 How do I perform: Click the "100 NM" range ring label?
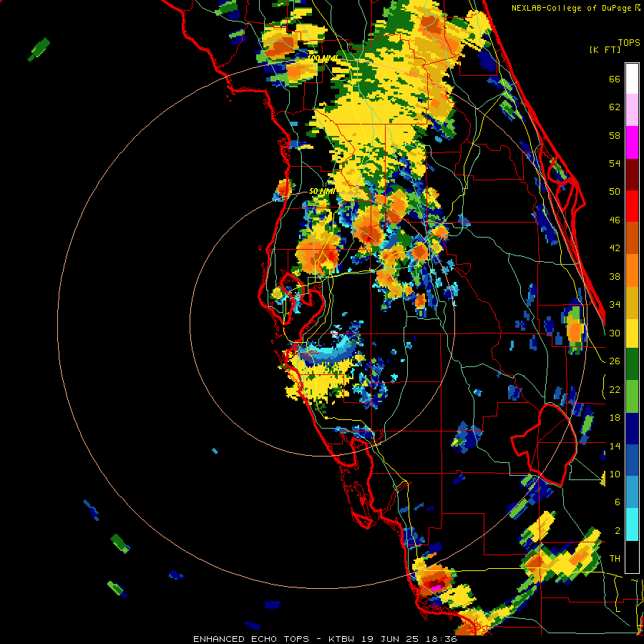322,59
